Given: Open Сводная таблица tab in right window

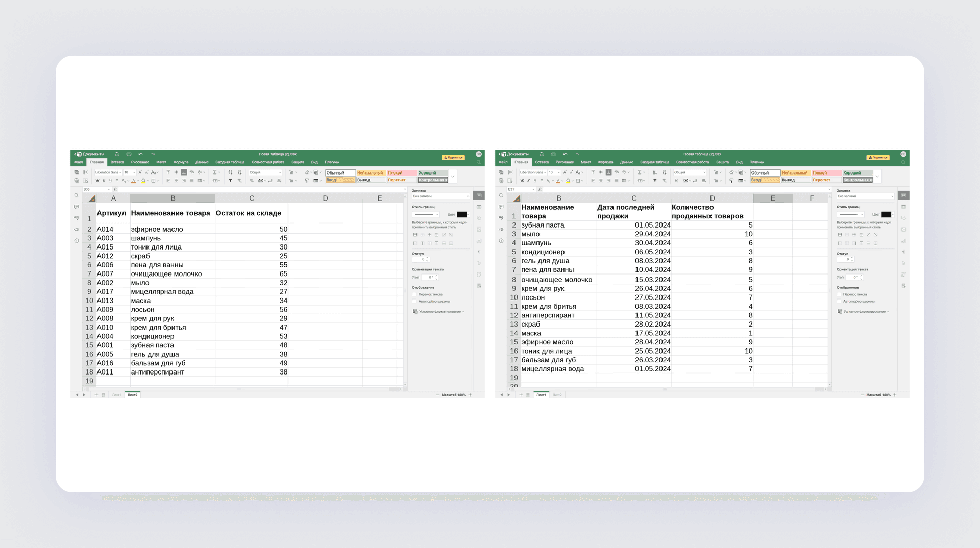Looking at the screenshot, I should pyautogui.click(x=655, y=162).
